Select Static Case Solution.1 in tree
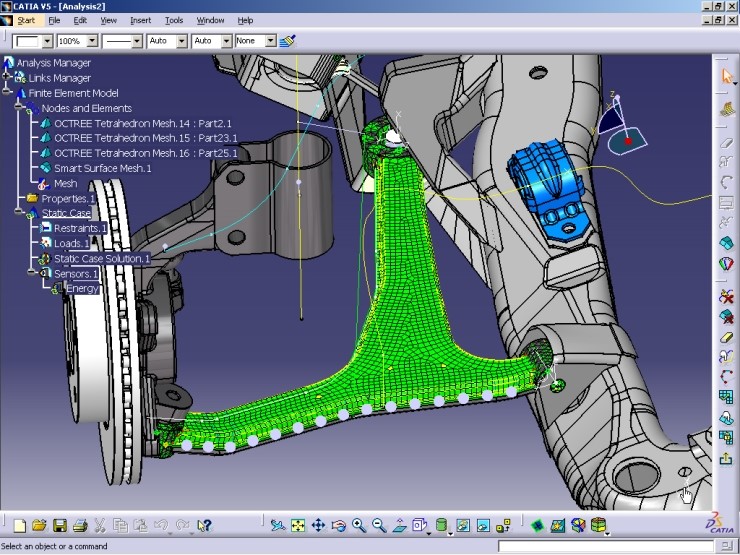This screenshot has width=740, height=555. pyautogui.click(x=101, y=259)
